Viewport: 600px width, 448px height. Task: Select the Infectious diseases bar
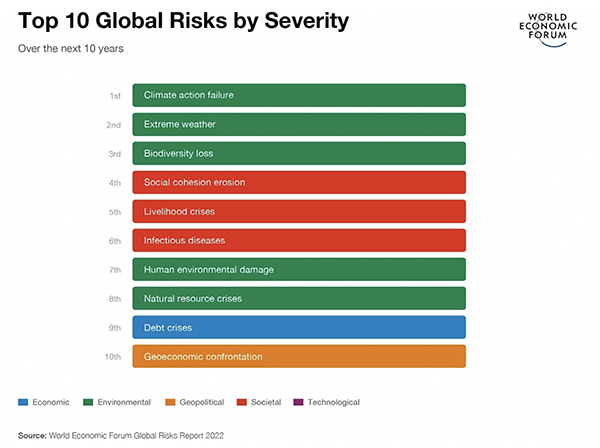click(x=299, y=240)
